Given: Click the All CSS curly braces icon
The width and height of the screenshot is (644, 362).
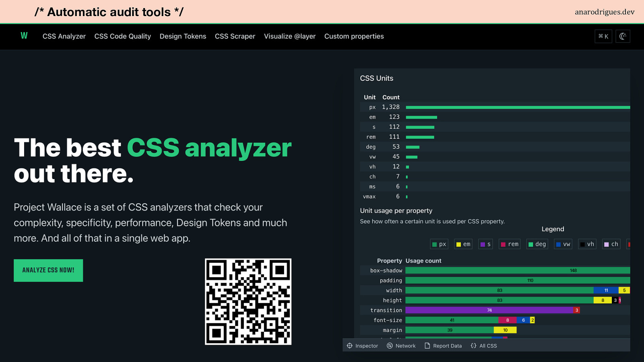Looking at the screenshot, I should click(x=473, y=346).
